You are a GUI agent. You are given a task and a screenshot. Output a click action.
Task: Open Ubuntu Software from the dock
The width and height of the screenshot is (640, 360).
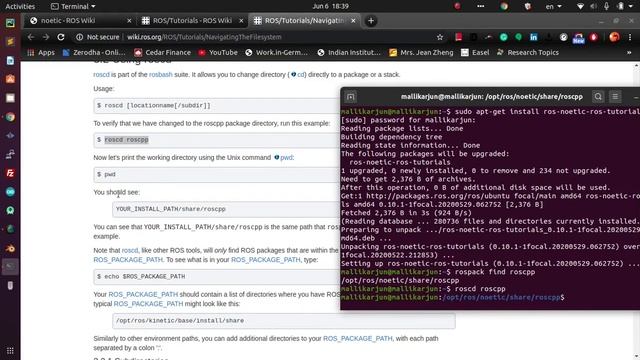(x=10, y=79)
